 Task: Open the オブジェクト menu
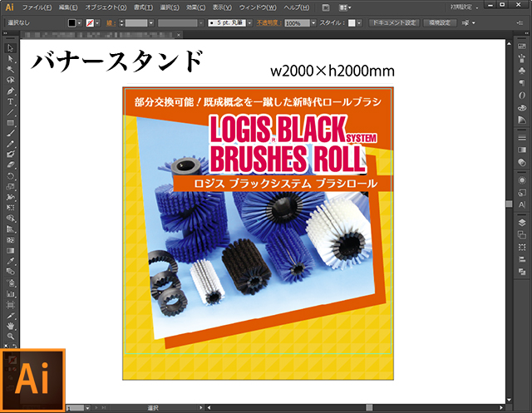pos(106,7)
